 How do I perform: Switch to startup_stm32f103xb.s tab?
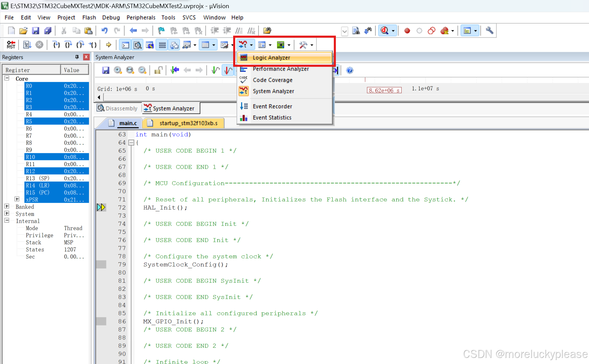tap(183, 123)
